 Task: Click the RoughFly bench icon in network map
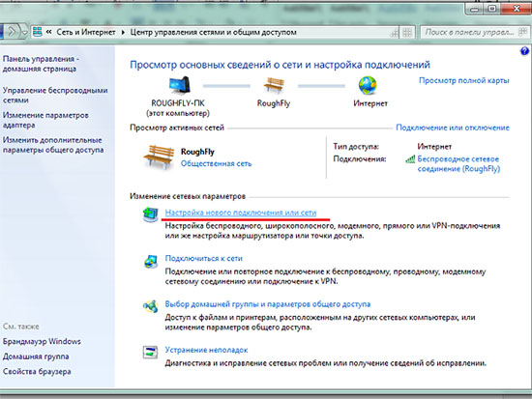tap(274, 85)
